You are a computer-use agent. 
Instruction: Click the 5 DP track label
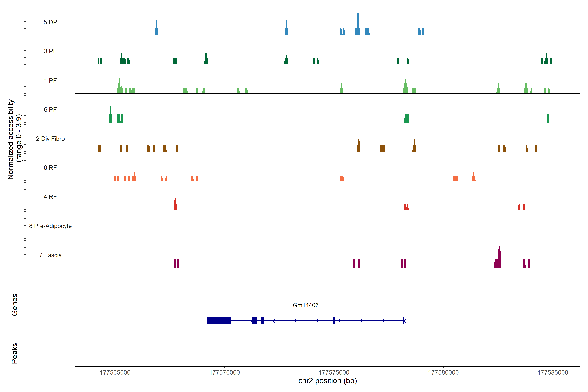[x=50, y=22]
